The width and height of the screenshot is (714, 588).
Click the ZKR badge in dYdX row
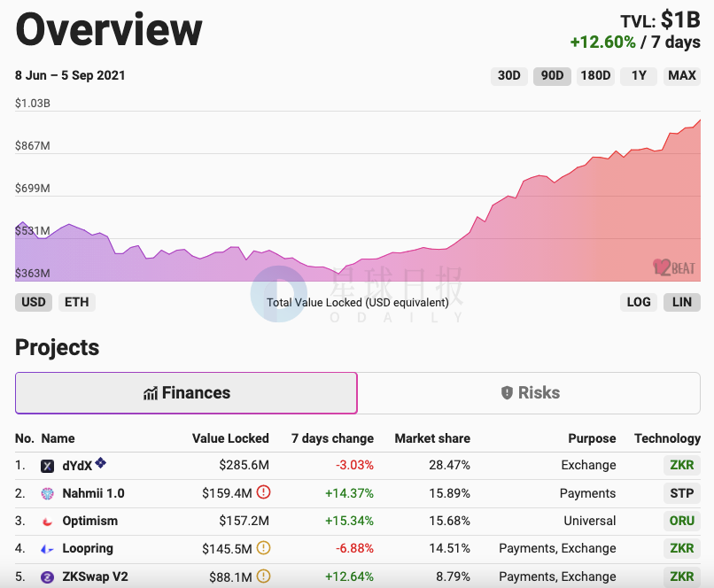pyautogui.click(x=682, y=465)
